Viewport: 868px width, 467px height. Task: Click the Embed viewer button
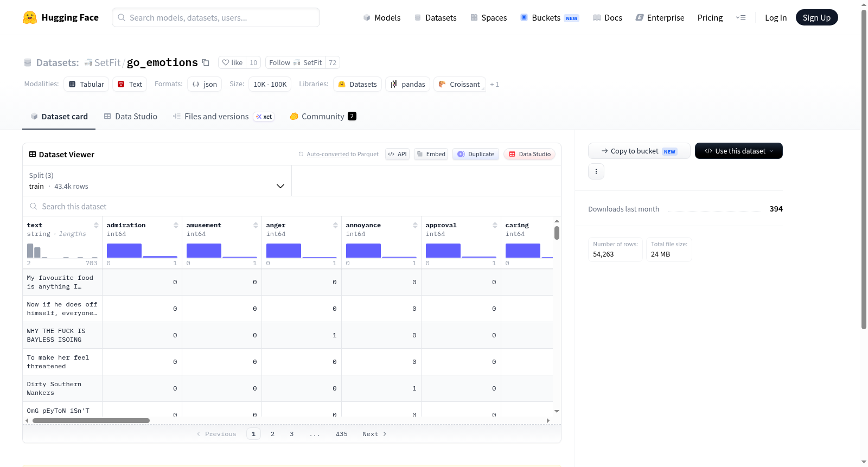pyautogui.click(x=431, y=154)
